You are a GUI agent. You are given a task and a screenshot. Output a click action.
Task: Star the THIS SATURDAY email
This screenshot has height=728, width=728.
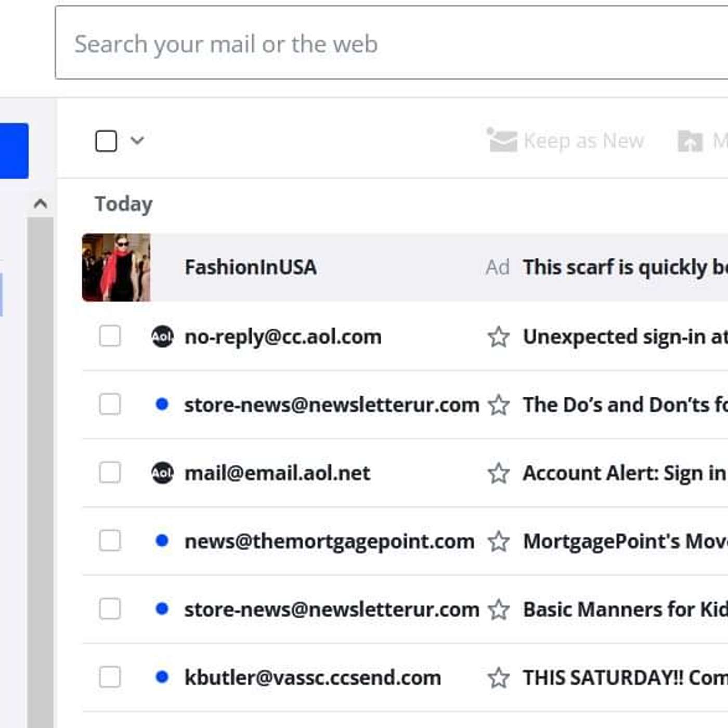(498, 678)
